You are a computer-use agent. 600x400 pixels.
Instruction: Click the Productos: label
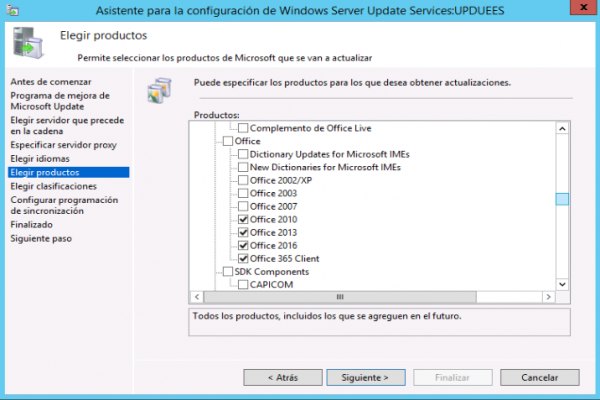217,115
